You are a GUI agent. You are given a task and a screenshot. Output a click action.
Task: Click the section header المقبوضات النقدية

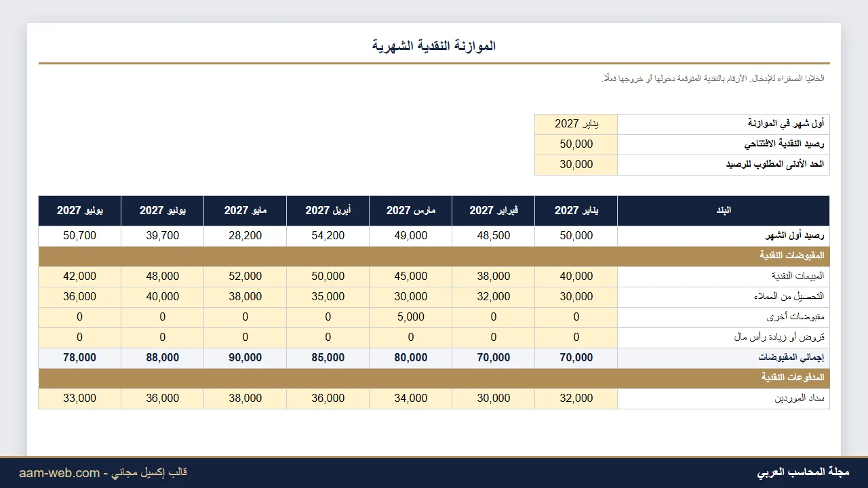[434, 256]
